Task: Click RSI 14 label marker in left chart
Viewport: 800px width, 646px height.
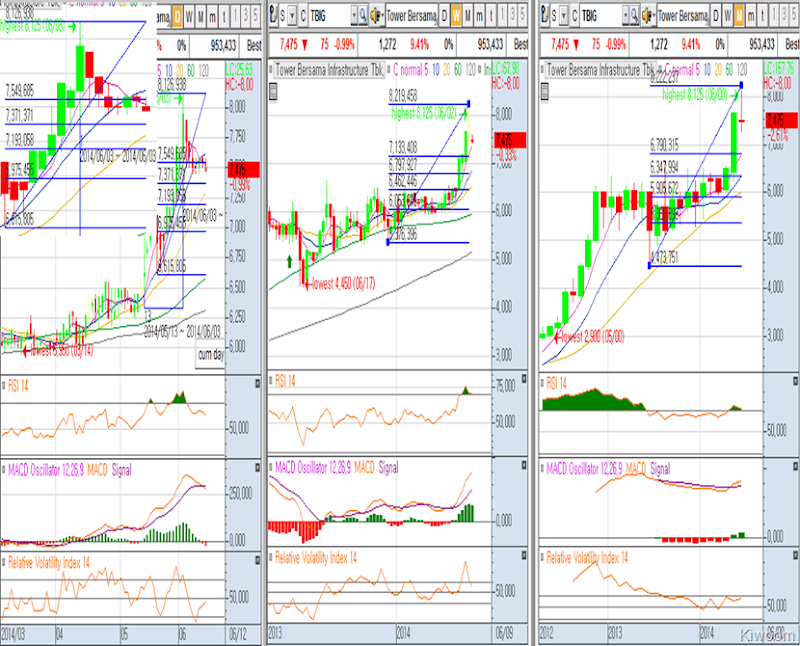Action: [x=4, y=385]
